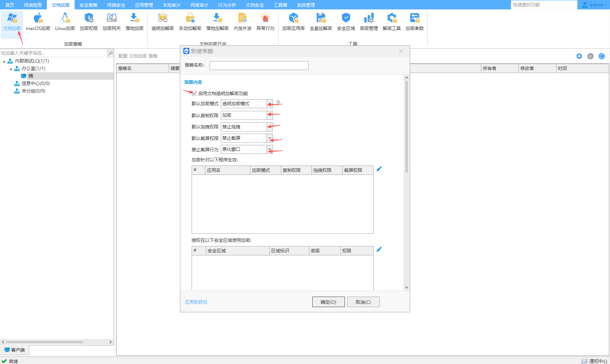
Task: Open the 异常行为 alarm icon
Action: click(265, 22)
